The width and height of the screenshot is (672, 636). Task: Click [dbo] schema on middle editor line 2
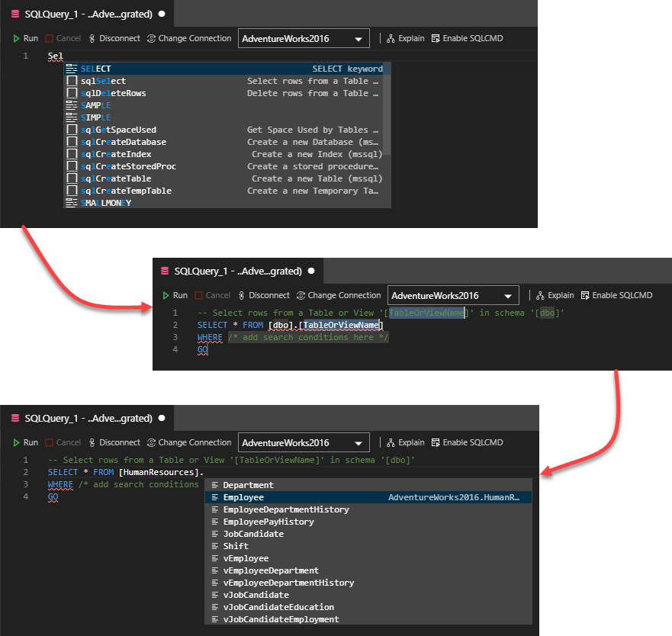pos(280,326)
